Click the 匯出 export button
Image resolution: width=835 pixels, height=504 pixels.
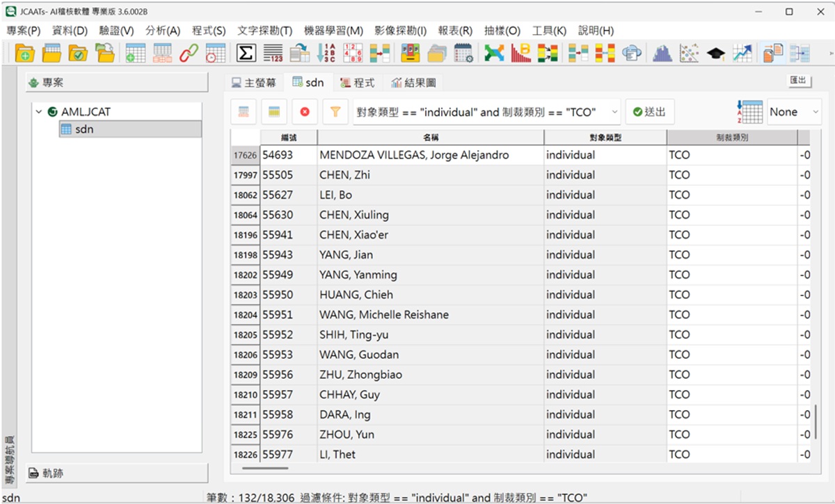point(800,81)
